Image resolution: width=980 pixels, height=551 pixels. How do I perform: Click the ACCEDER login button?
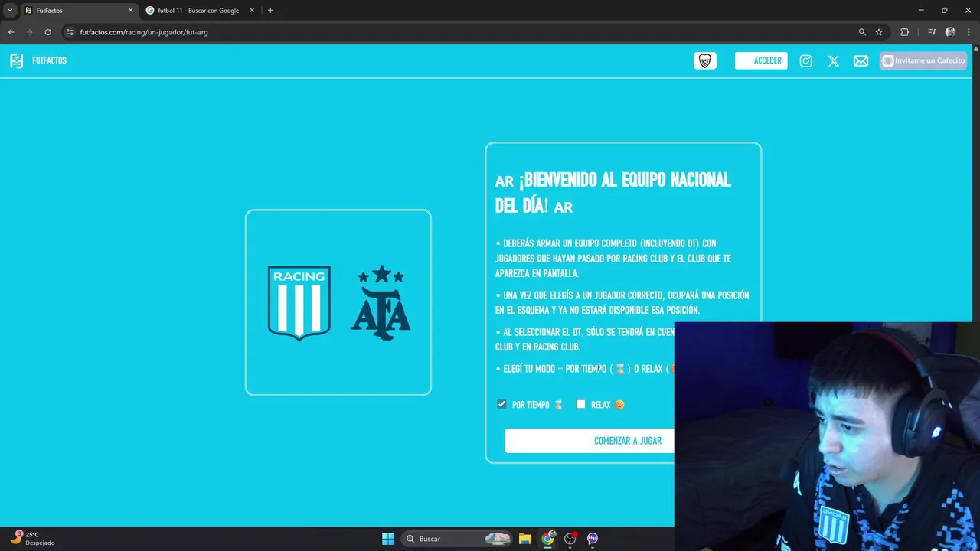coord(761,61)
